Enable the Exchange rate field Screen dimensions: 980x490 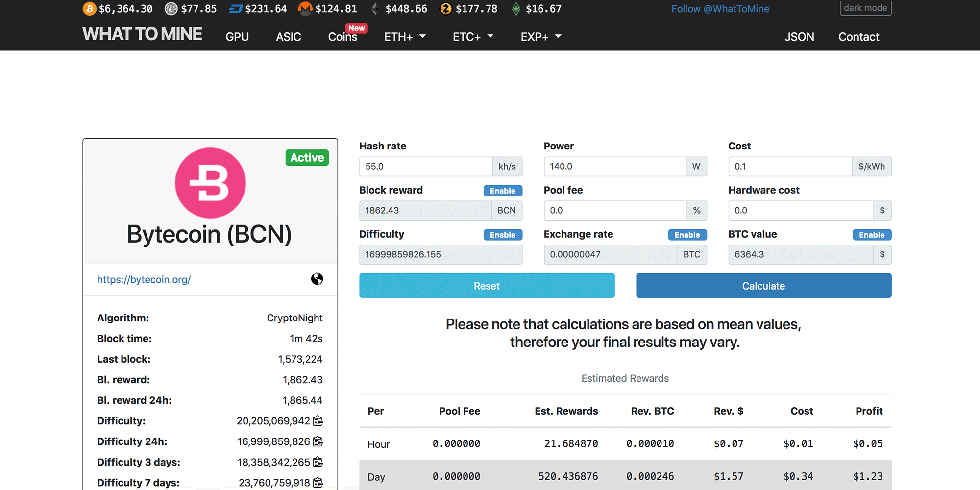pos(687,235)
